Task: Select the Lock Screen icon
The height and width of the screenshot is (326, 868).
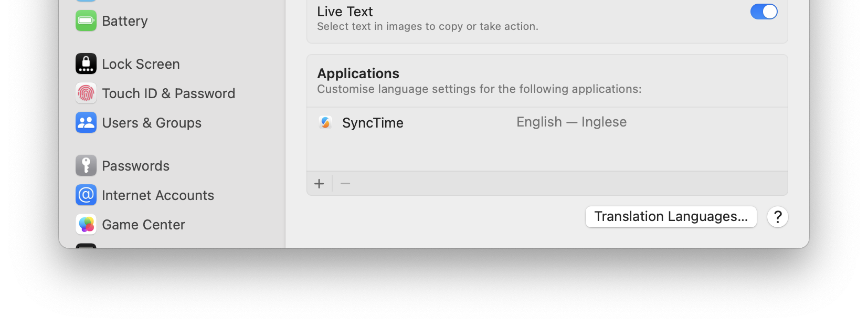Action: 86,64
